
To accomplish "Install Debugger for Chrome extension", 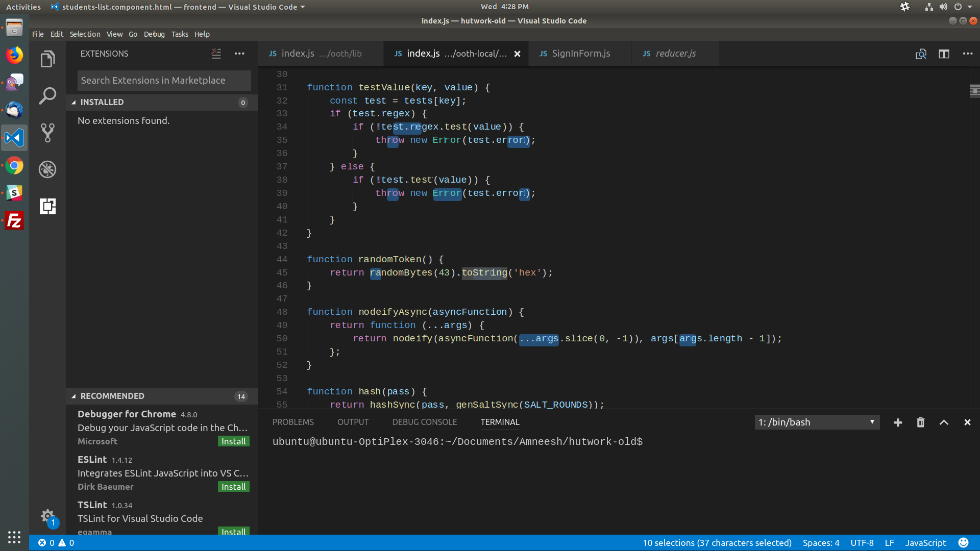I will coord(233,441).
